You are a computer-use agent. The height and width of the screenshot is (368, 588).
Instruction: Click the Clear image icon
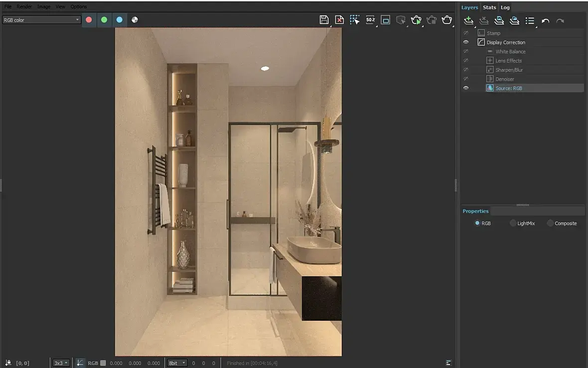pos(339,20)
